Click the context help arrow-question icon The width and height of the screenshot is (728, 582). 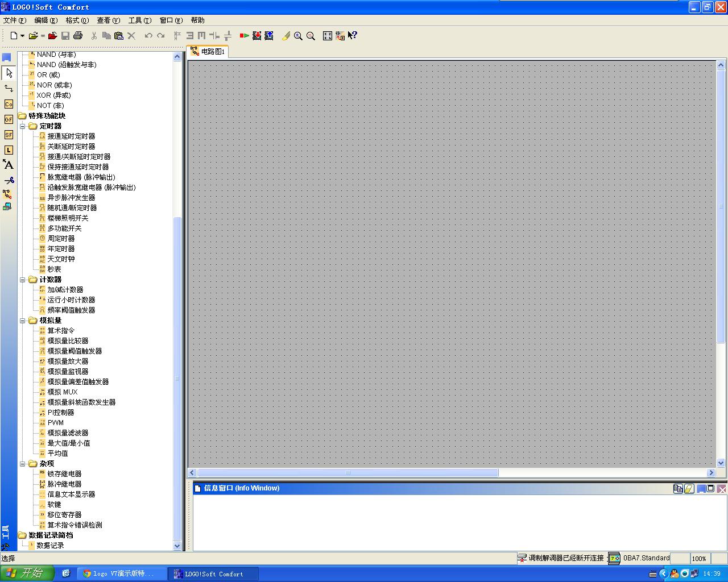click(353, 36)
